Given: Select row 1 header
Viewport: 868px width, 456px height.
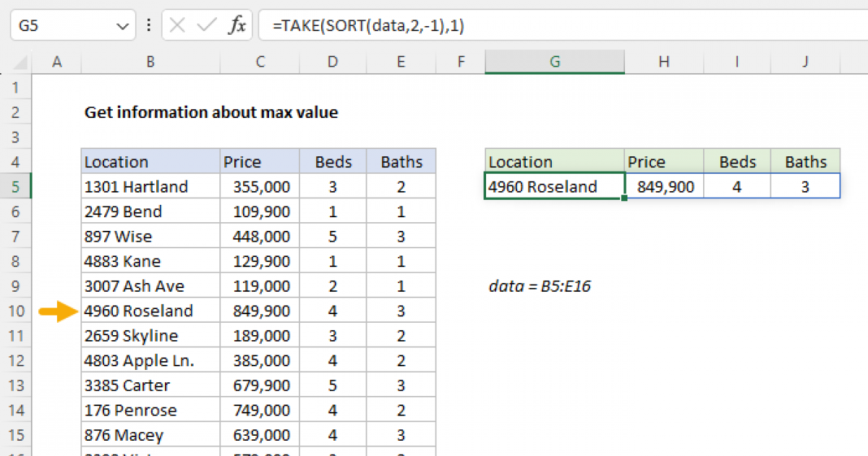Looking at the screenshot, I should pos(17,88).
